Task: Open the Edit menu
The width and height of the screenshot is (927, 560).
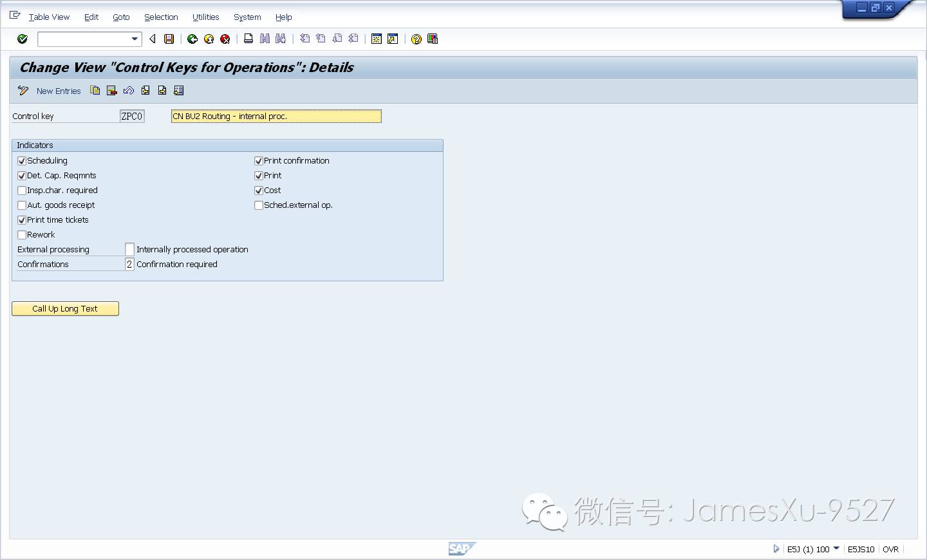Action: tap(91, 17)
